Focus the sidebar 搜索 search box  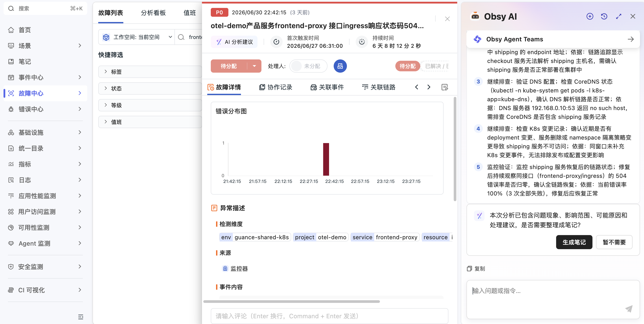pos(45,9)
